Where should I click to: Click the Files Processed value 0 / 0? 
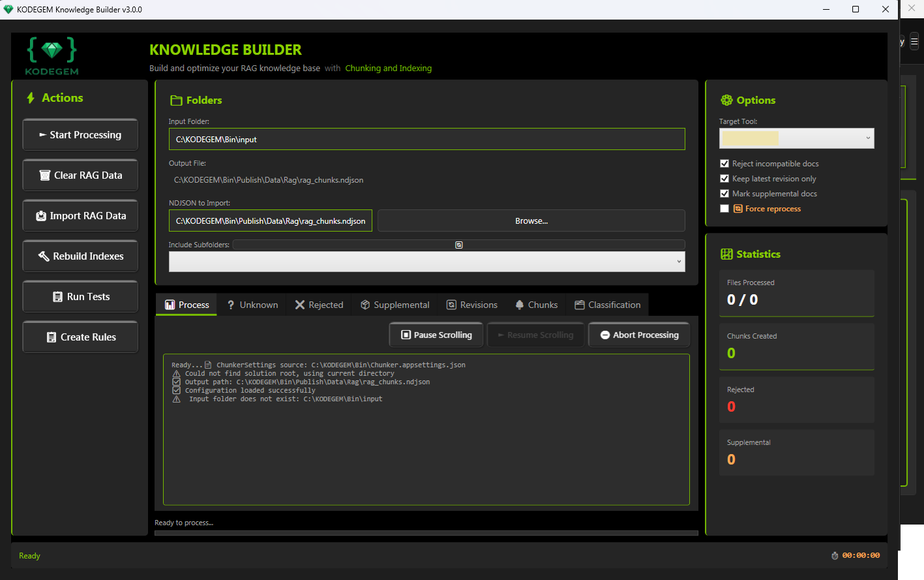click(x=743, y=300)
